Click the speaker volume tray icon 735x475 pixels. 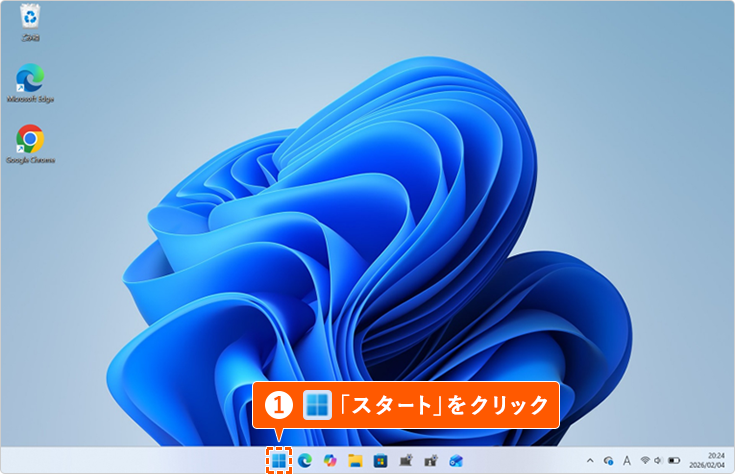point(659,460)
